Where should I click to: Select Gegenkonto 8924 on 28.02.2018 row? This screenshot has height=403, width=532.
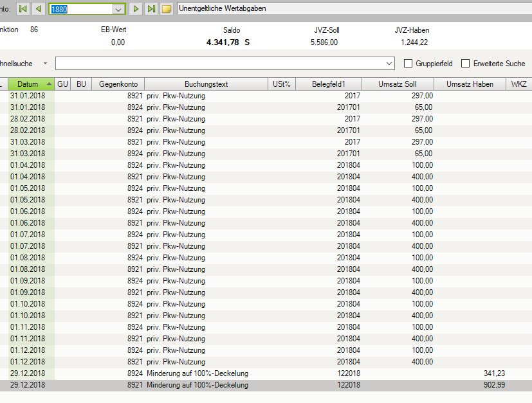click(134, 130)
